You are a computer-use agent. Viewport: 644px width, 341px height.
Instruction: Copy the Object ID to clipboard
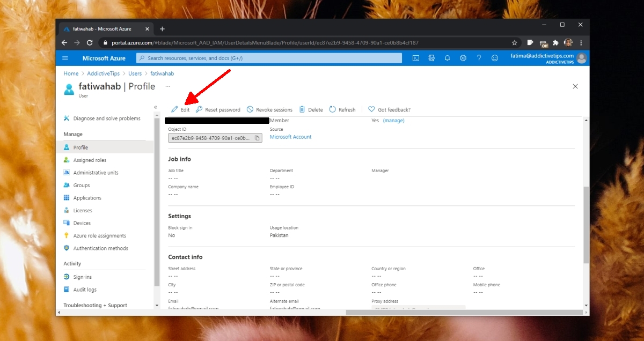pos(257,138)
